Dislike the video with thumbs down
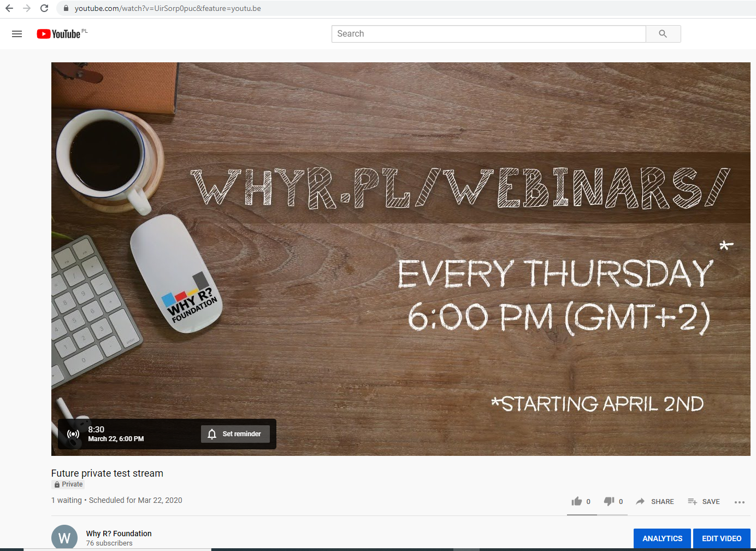The width and height of the screenshot is (756, 551). coord(609,501)
